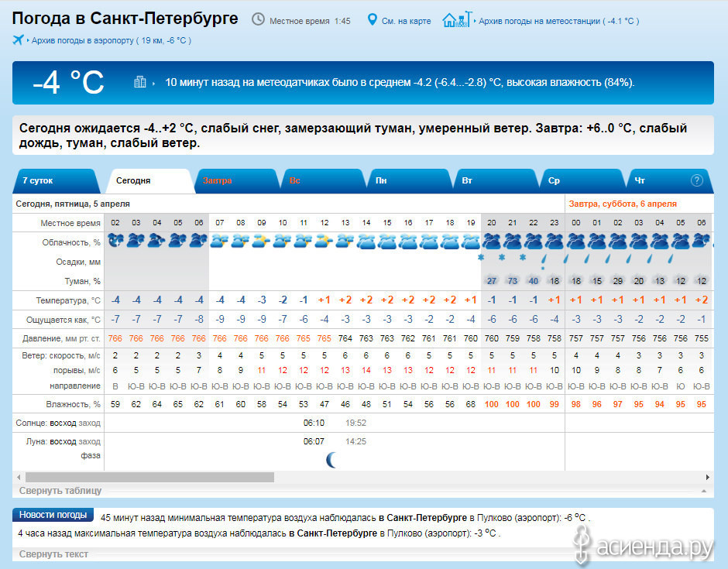The height and width of the screenshot is (569, 728).
Task: Click the help question mark icon
Action: click(x=696, y=180)
